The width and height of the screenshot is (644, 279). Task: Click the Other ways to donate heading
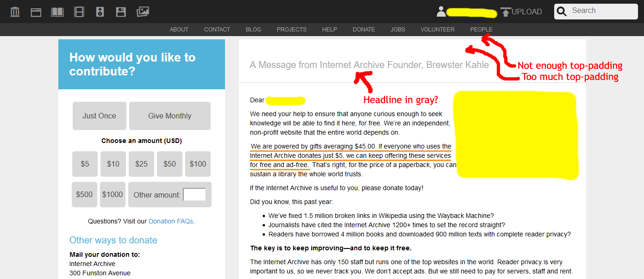(x=113, y=240)
